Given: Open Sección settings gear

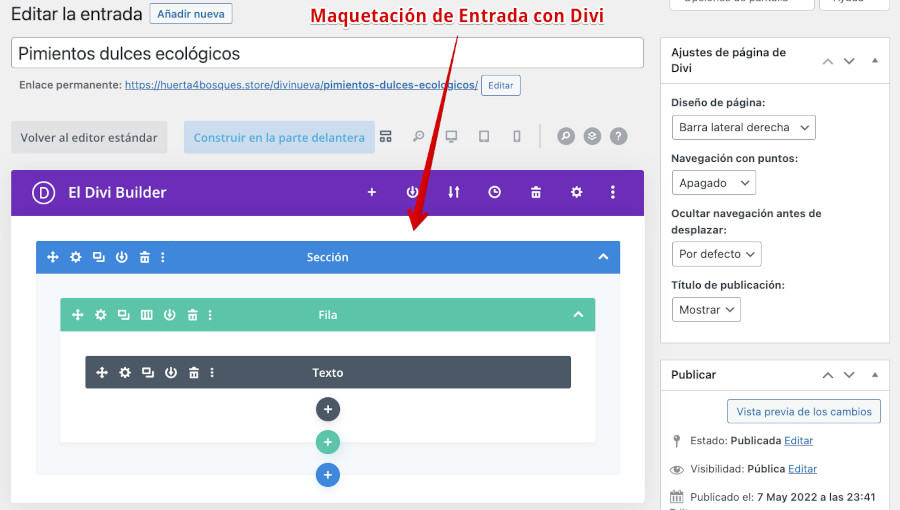Looking at the screenshot, I should [x=76, y=257].
